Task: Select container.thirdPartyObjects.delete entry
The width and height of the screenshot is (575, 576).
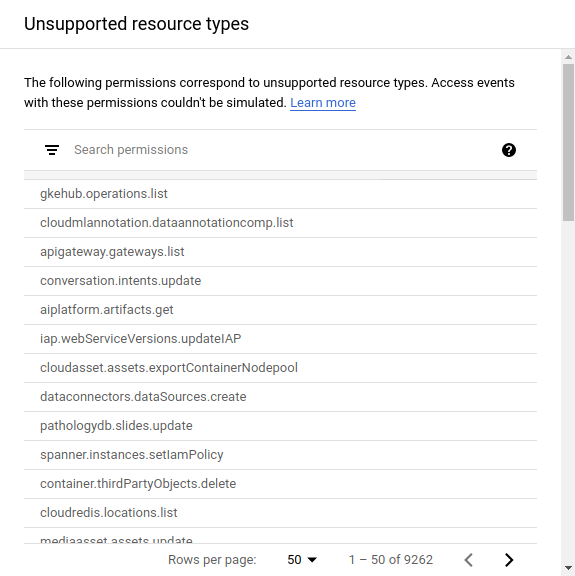Action: [280, 484]
